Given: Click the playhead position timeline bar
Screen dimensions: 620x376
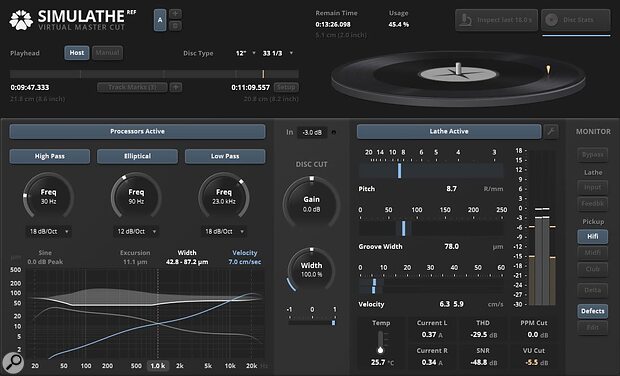Looking at the screenshot, I should [154, 74].
